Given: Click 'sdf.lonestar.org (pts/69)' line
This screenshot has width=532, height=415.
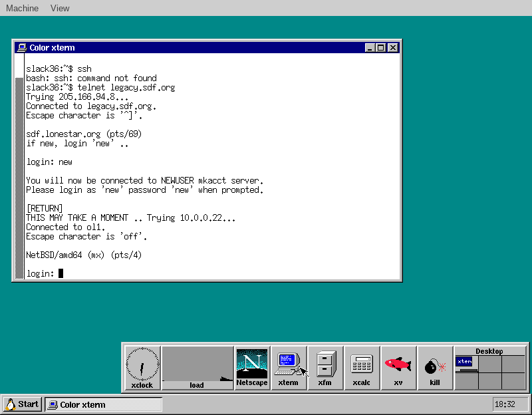Looking at the screenshot, I should click(x=84, y=134).
